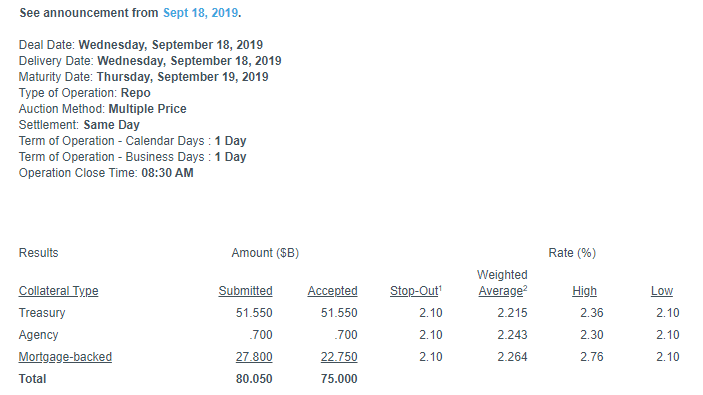This screenshot has height=395, width=703.
Task: Click the Auction Method Multiple Price text
Action: coord(148,109)
